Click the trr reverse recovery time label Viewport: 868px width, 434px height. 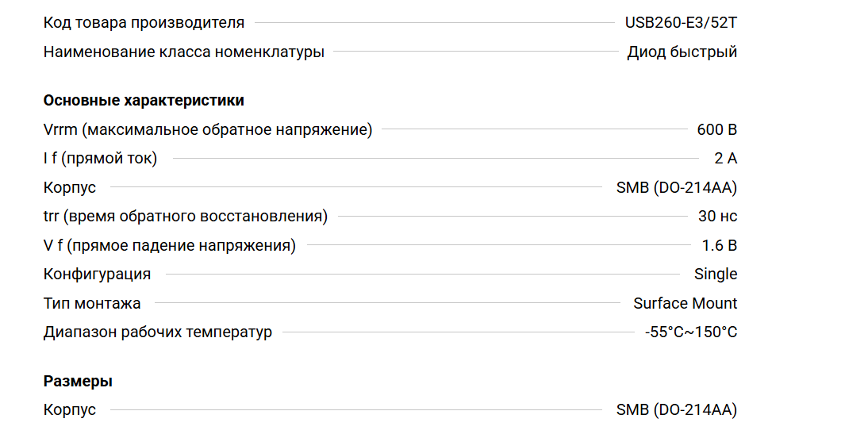tap(185, 216)
